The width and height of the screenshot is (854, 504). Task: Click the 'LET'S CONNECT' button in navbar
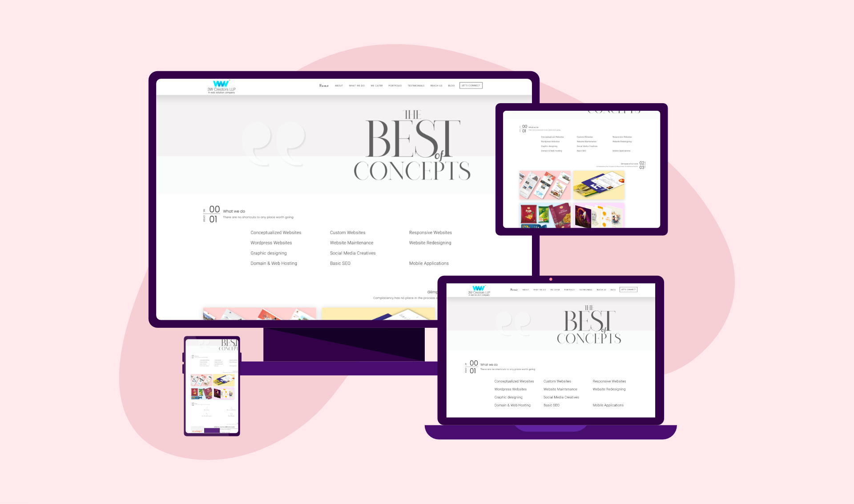coord(471,85)
